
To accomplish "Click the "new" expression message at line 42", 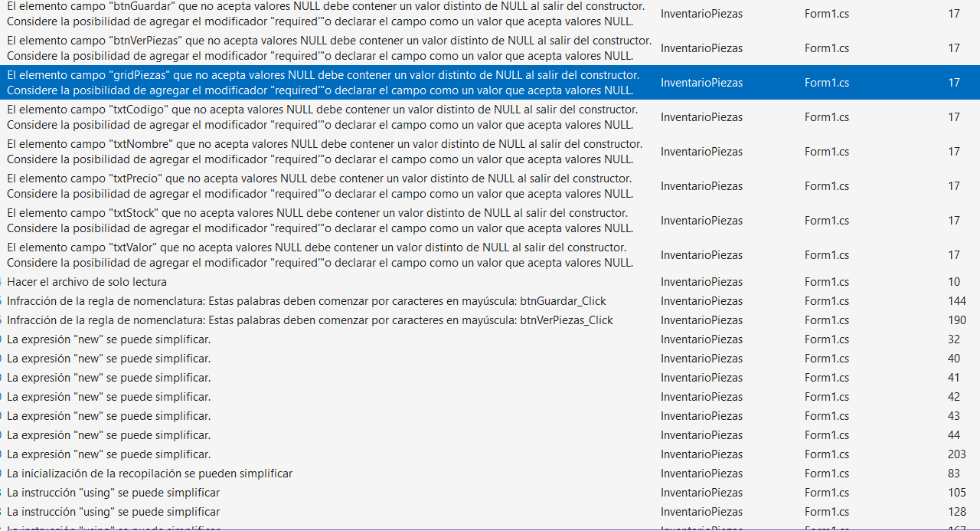I will tap(109, 397).
